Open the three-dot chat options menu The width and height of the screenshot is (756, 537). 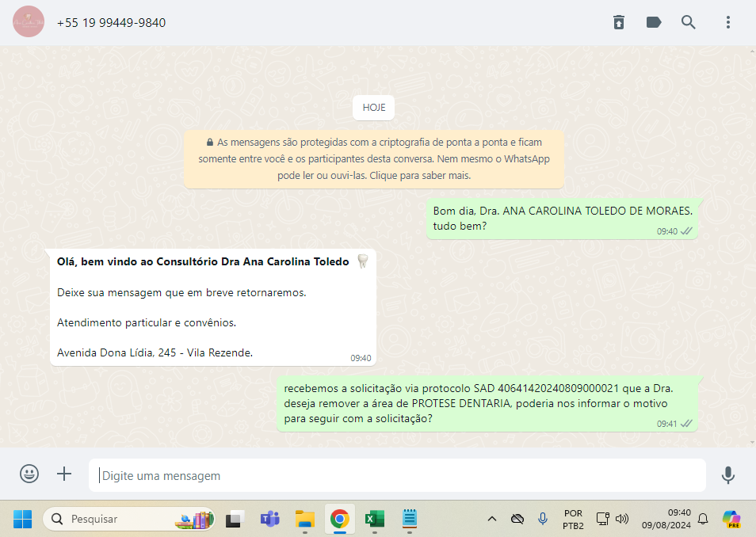[x=727, y=22]
